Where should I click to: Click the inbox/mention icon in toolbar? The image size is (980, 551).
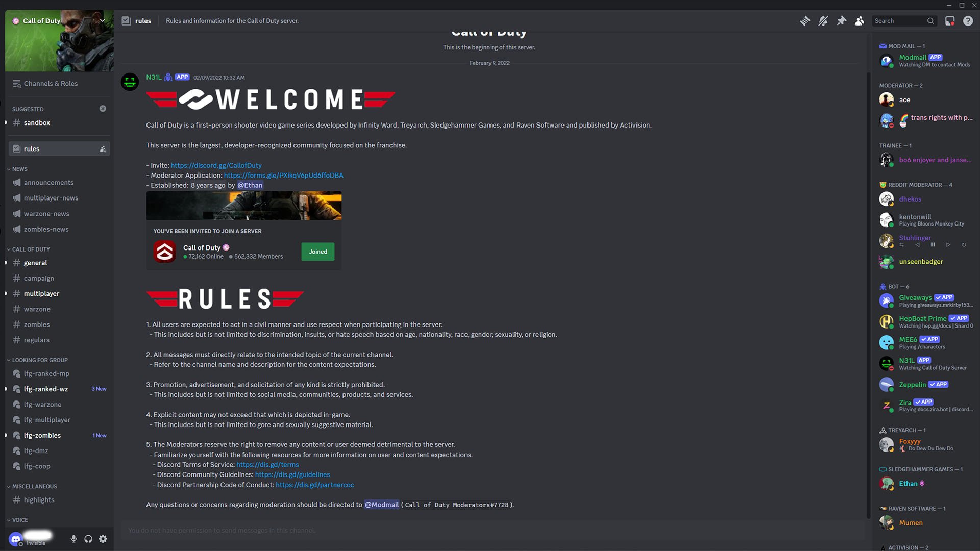[950, 21]
